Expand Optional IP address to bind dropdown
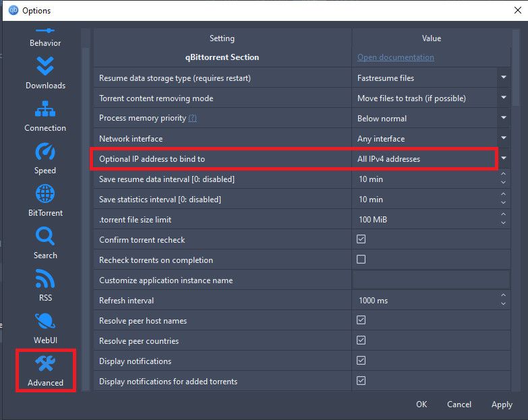Screen dimensions: 528x420 pyautogui.click(x=504, y=158)
